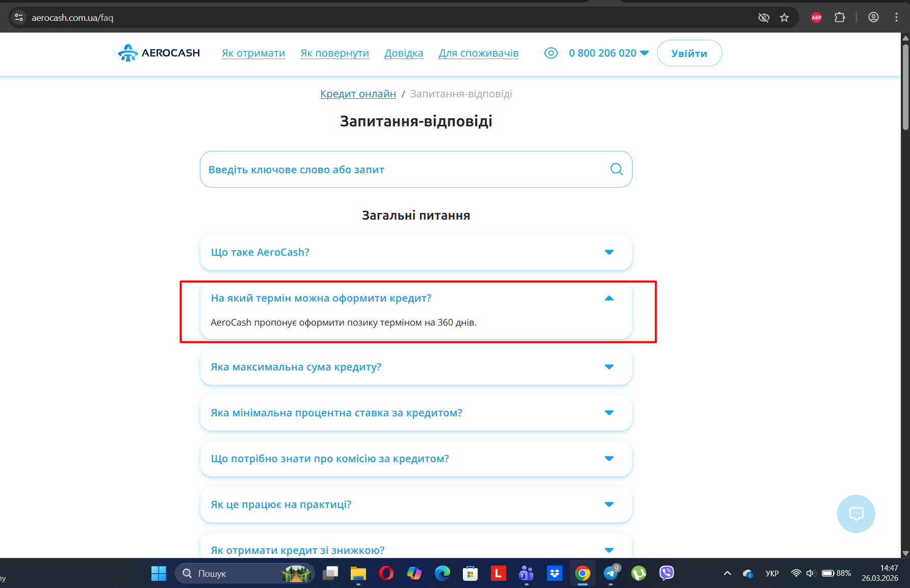Expand "Яка максимальна сума кредиту?"
The width and height of the screenshot is (910, 588).
click(416, 367)
